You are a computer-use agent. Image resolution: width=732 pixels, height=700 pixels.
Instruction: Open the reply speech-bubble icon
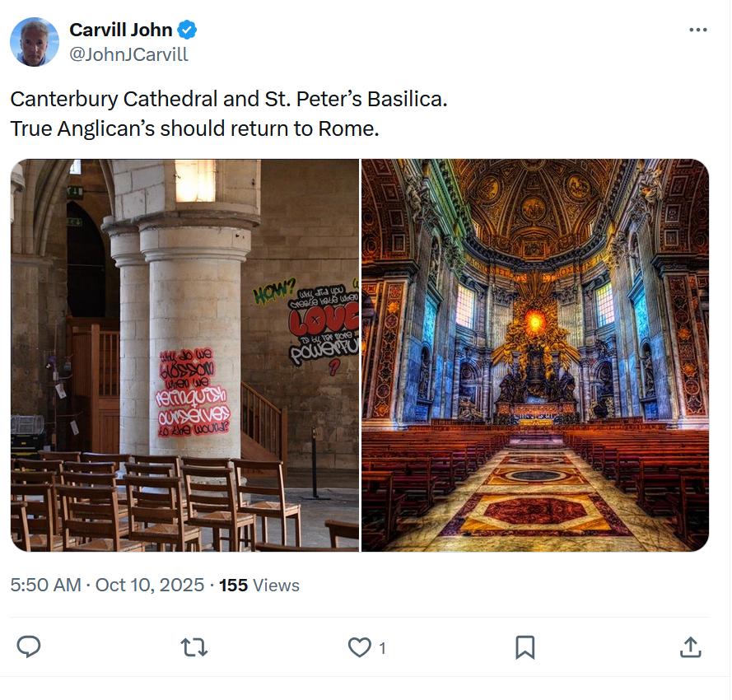(29, 646)
